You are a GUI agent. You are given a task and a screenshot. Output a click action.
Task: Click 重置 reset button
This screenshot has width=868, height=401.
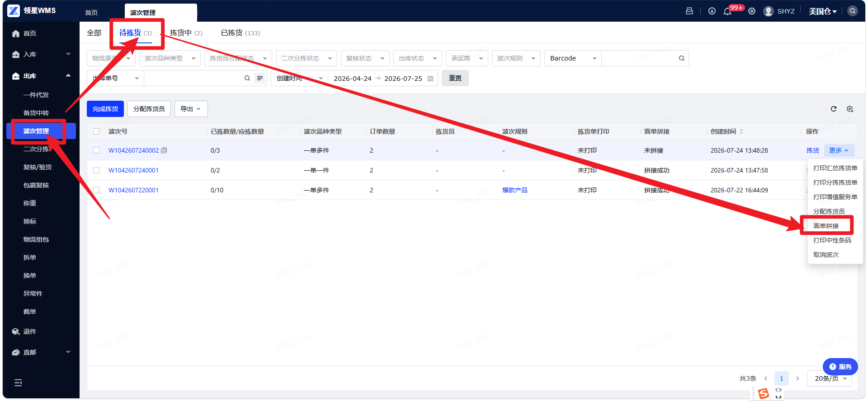click(455, 78)
